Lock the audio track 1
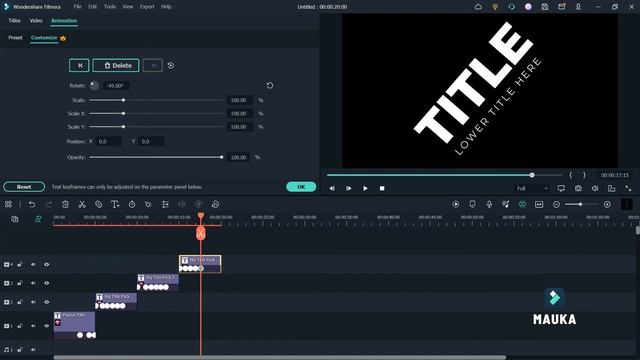640x360 pixels. tap(20, 350)
